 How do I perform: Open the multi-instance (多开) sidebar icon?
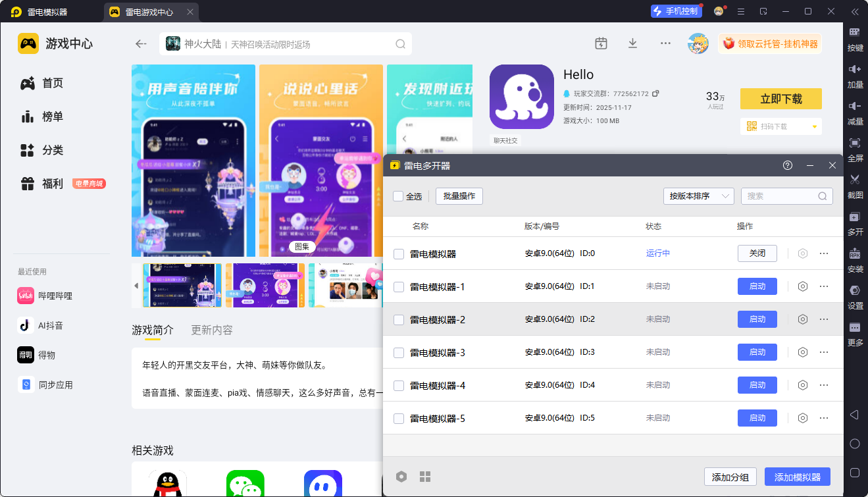pyautogui.click(x=855, y=217)
